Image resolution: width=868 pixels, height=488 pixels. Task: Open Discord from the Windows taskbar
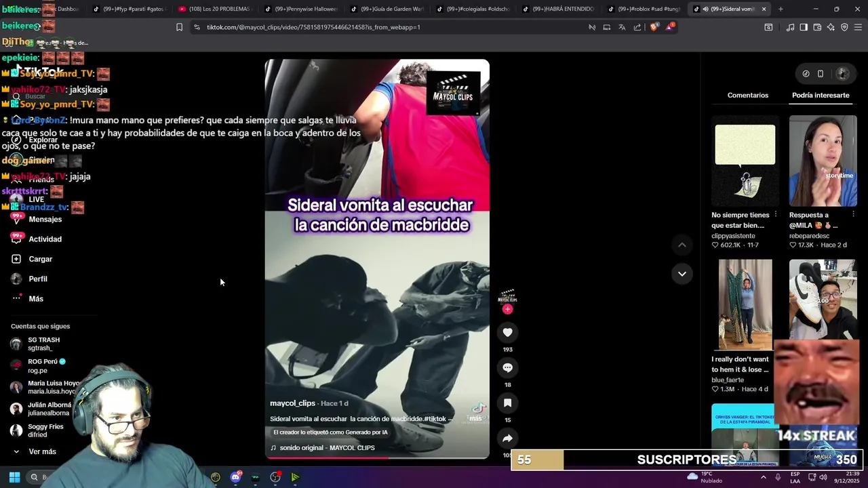235,477
